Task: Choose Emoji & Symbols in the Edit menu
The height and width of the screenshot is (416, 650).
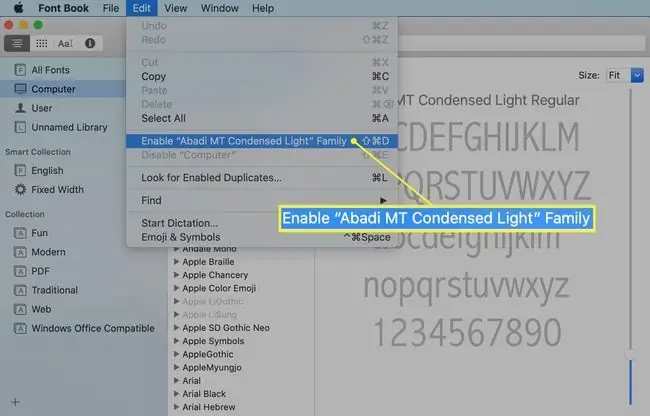Action: click(x=262, y=237)
